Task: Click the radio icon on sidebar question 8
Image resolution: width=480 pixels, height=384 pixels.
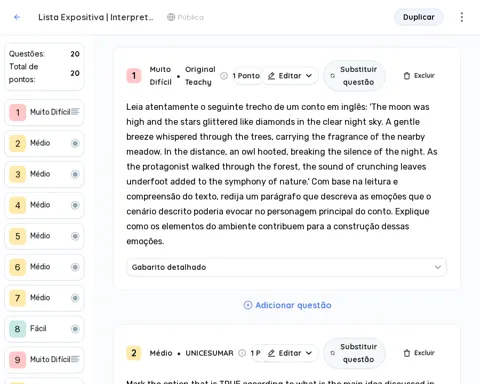Action: [75, 329]
